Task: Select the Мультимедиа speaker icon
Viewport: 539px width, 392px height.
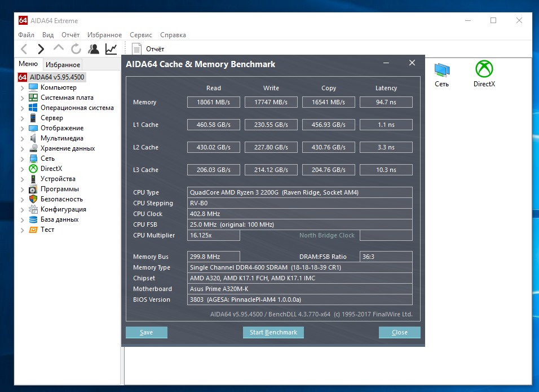Action: tap(33, 138)
